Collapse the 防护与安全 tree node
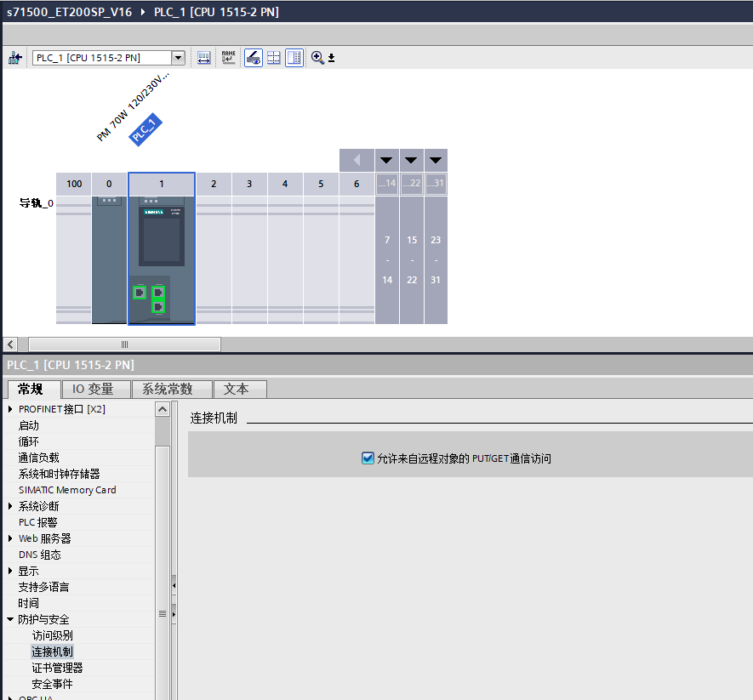Screen dimensions: 753x700 tap(10, 619)
